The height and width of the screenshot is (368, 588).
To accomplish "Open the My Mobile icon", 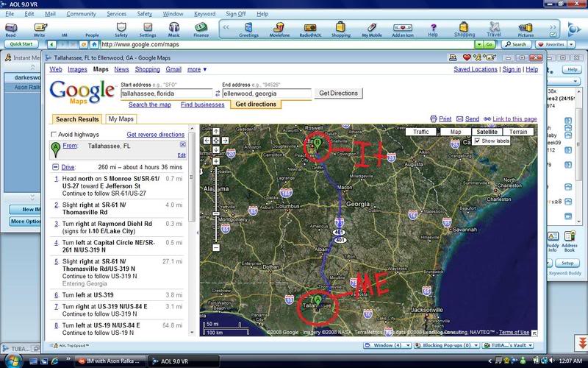I will click(x=372, y=29).
